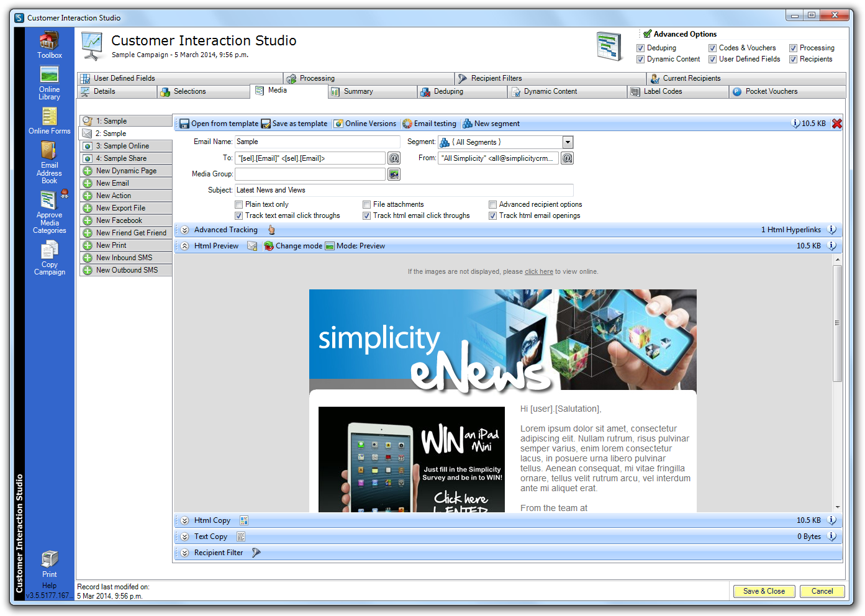The image size is (865, 616).
Task: Toggle the Processing checkbox
Action: coord(793,48)
